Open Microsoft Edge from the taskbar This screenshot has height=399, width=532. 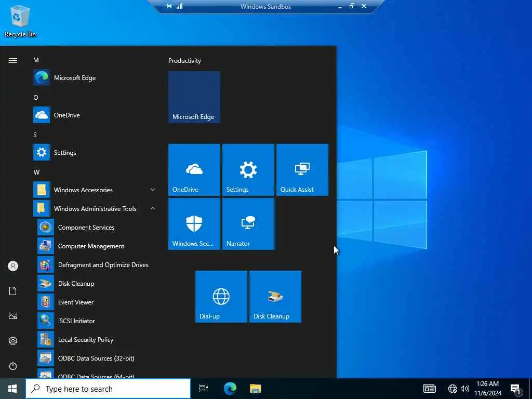coord(230,389)
